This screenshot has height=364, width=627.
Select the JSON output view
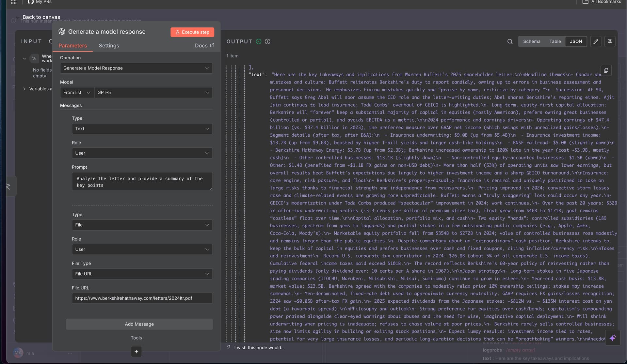pyautogui.click(x=576, y=41)
